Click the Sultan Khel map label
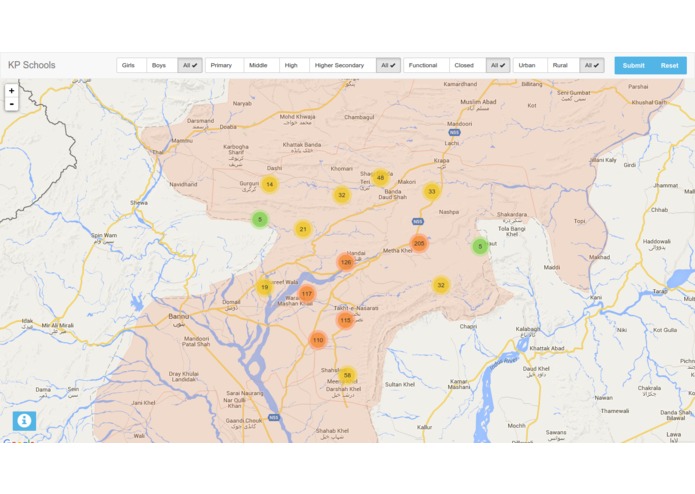 [x=400, y=384]
